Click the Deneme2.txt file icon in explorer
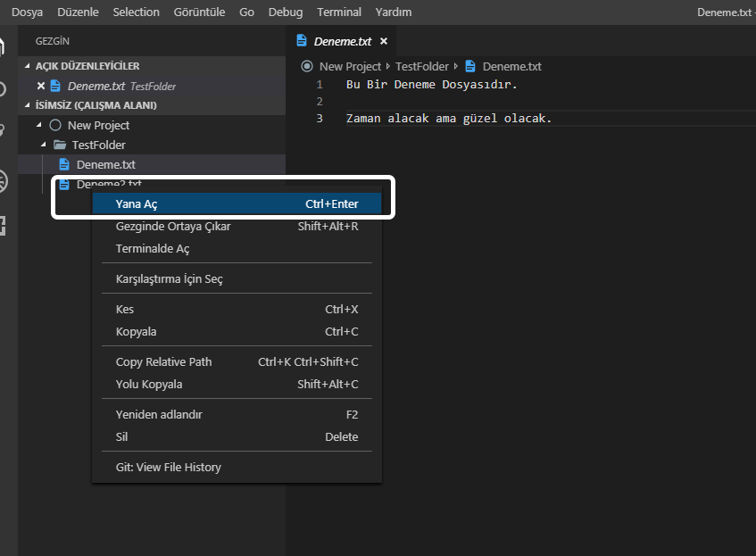Screen dimensions: 756x556 64,184
